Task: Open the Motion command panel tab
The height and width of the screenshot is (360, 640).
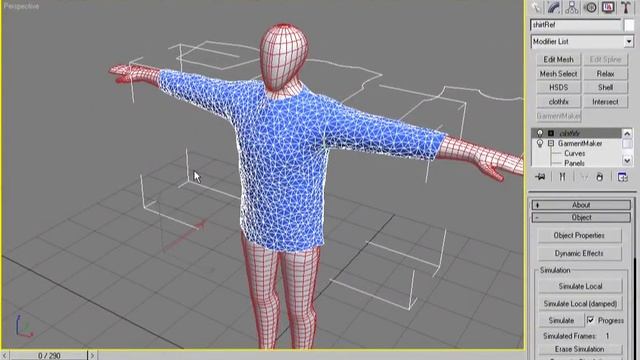Action: [x=590, y=7]
